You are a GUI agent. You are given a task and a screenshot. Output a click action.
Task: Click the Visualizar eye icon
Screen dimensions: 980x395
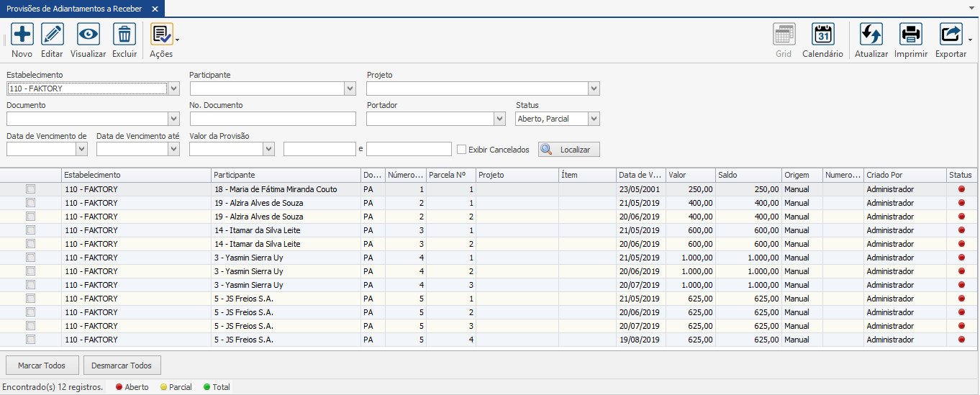[88, 35]
